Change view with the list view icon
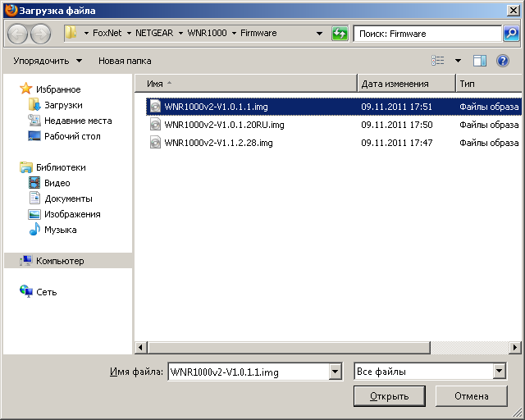 tap(437, 61)
